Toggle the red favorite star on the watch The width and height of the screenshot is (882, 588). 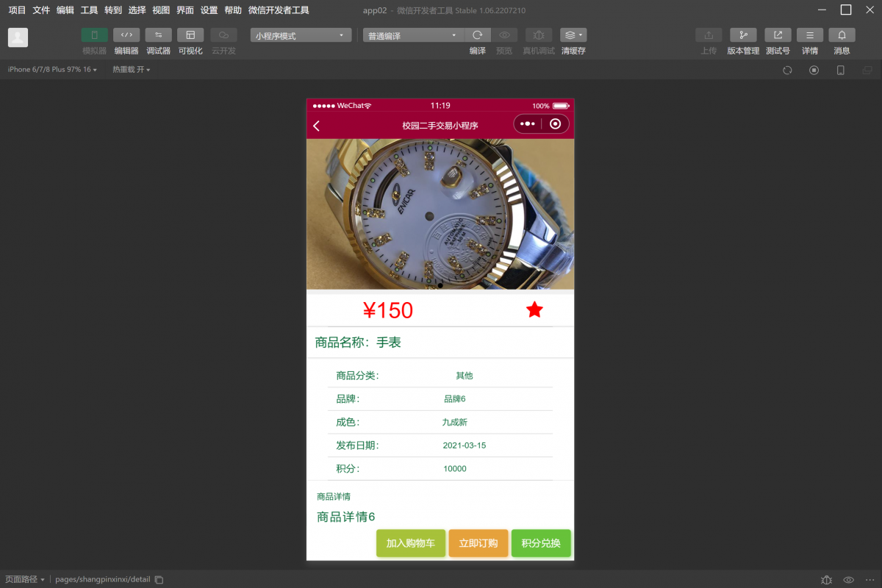(534, 309)
